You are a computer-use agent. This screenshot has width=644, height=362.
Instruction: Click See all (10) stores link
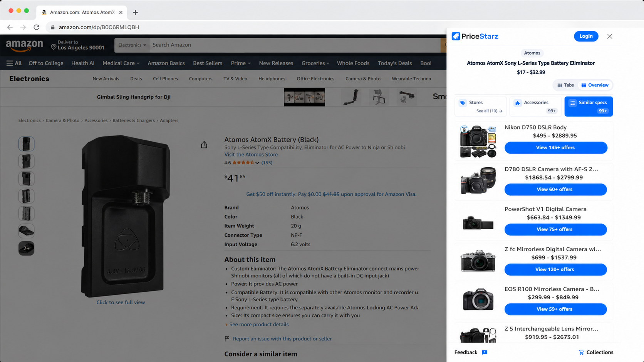pyautogui.click(x=489, y=111)
